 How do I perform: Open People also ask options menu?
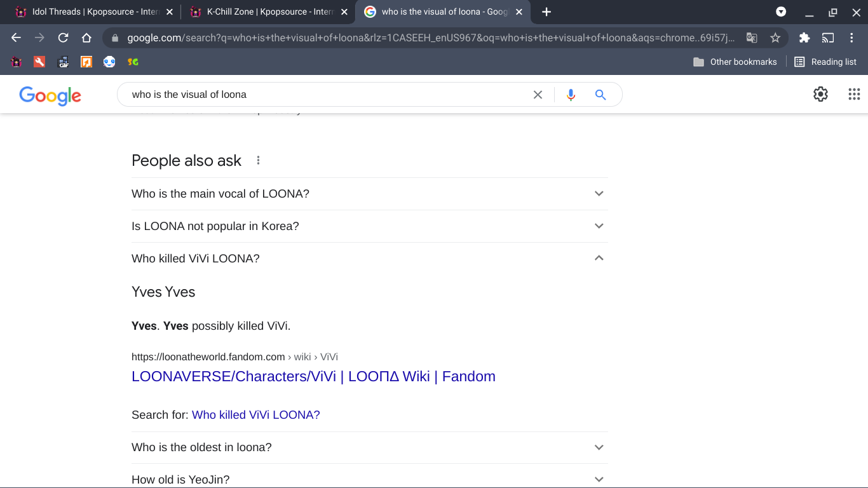point(258,160)
